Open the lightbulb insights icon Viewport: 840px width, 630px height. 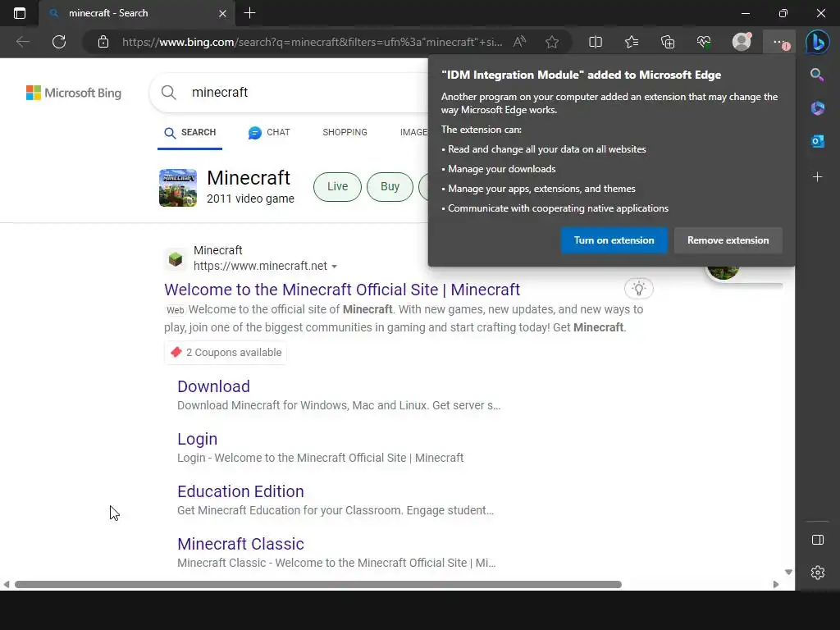pos(638,288)
